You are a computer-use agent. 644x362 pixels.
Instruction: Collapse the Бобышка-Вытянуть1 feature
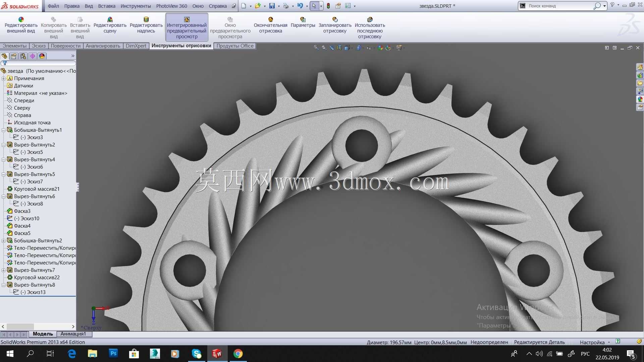4,130
